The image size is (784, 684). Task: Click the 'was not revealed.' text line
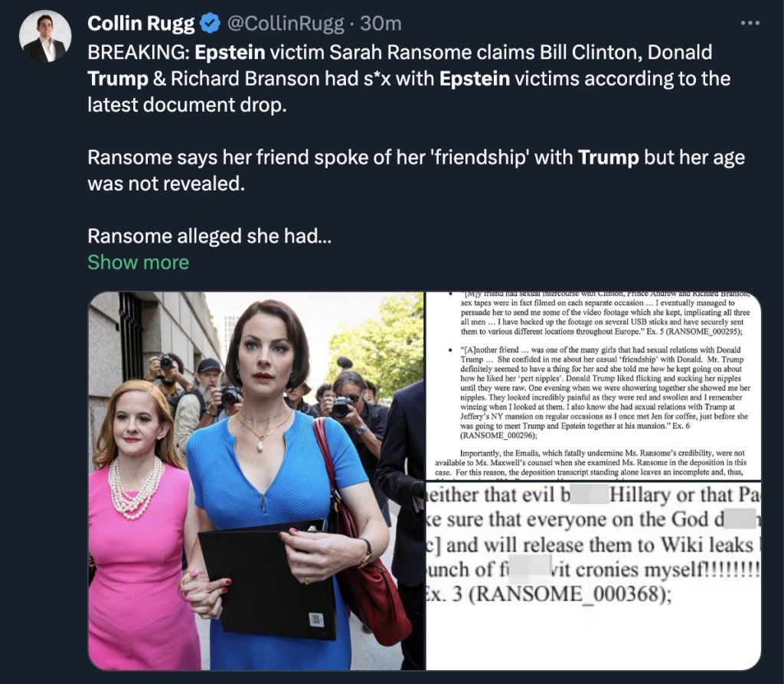(x=166, y=184)
